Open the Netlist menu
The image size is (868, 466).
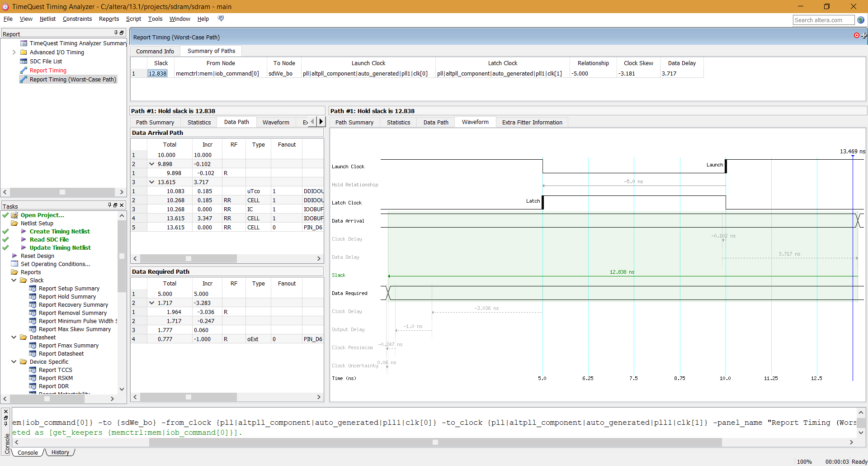click(47, 19)
